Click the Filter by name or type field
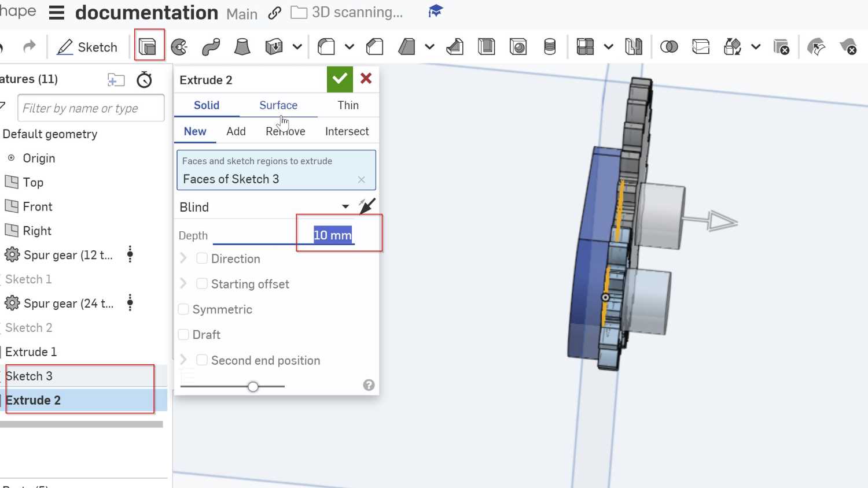 pos(91,108)
